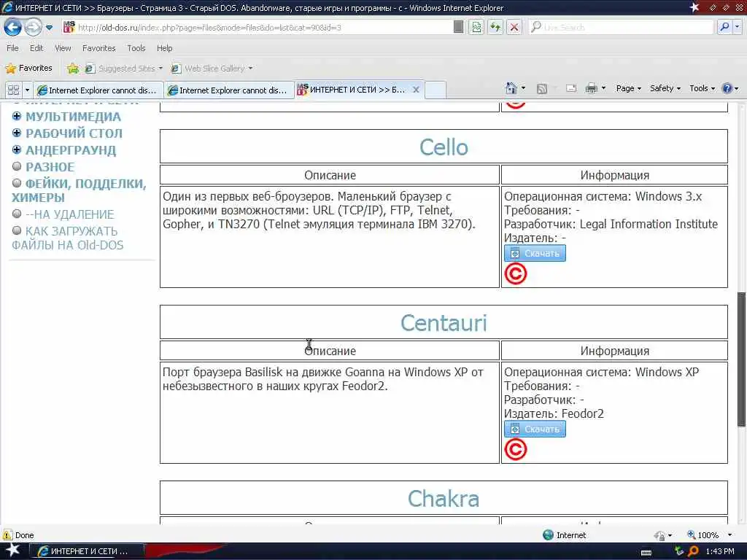Click the Refresh page button
Screen dimensions: 747x560
pyautogui.click(x=495, y=27)
